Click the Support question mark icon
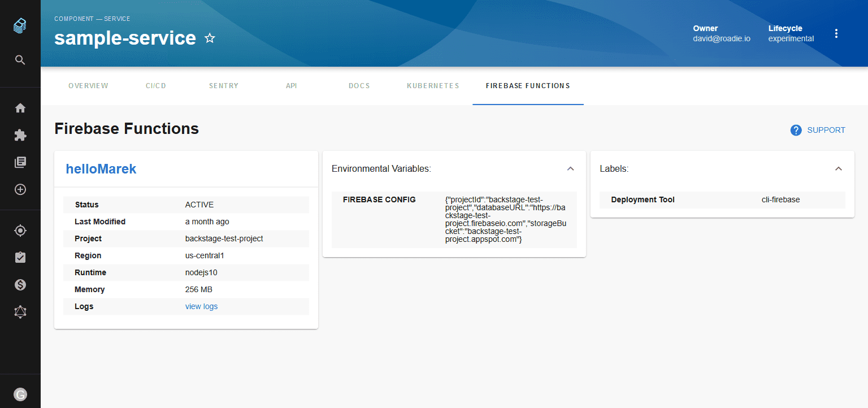This screenshot has height=408, width=868. point(796,131)
